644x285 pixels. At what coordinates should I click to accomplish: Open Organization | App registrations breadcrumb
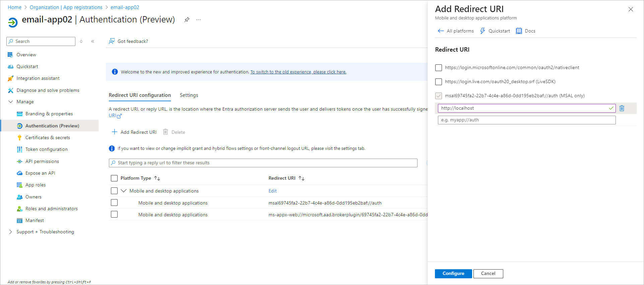[x=66, y=7]
